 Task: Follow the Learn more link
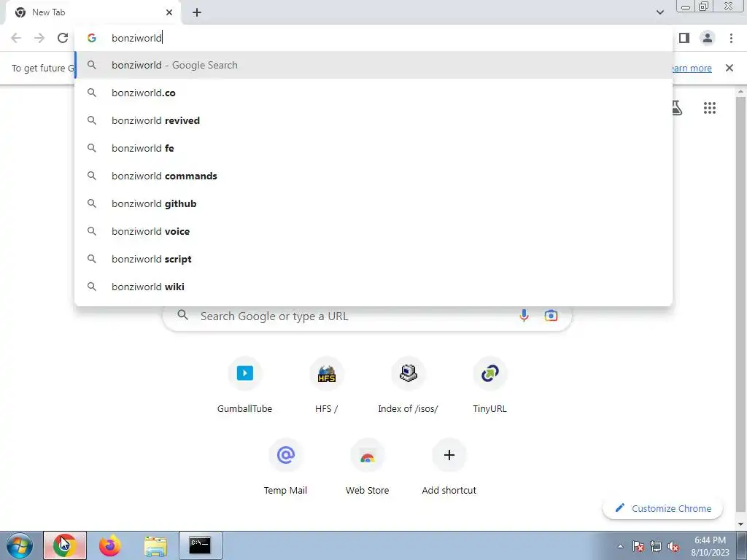[x=692, y=68]
